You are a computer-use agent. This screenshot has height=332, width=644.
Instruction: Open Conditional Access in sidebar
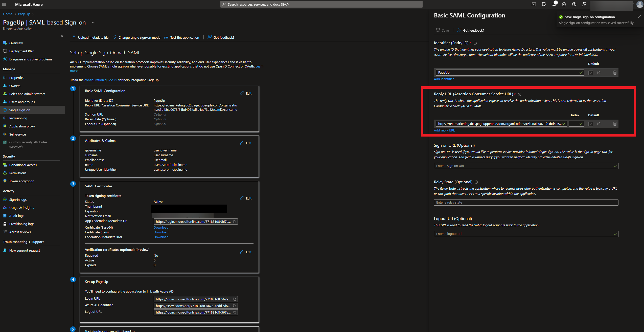23,165
